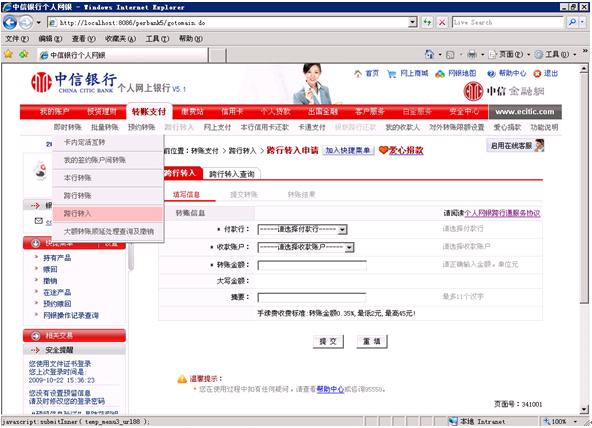Switch to the 跨行转入查询 tab
The height and width of the screenshot is (428, 592).
coord(232,174)
